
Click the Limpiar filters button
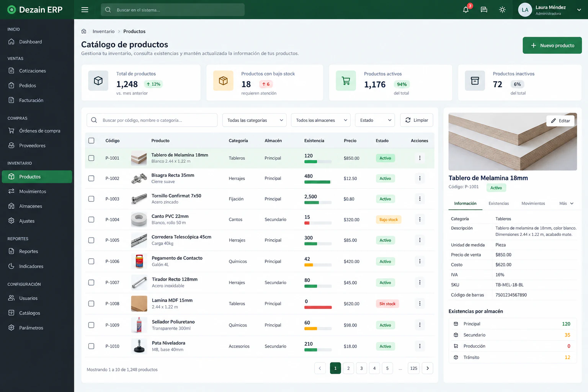click(416, 120)
